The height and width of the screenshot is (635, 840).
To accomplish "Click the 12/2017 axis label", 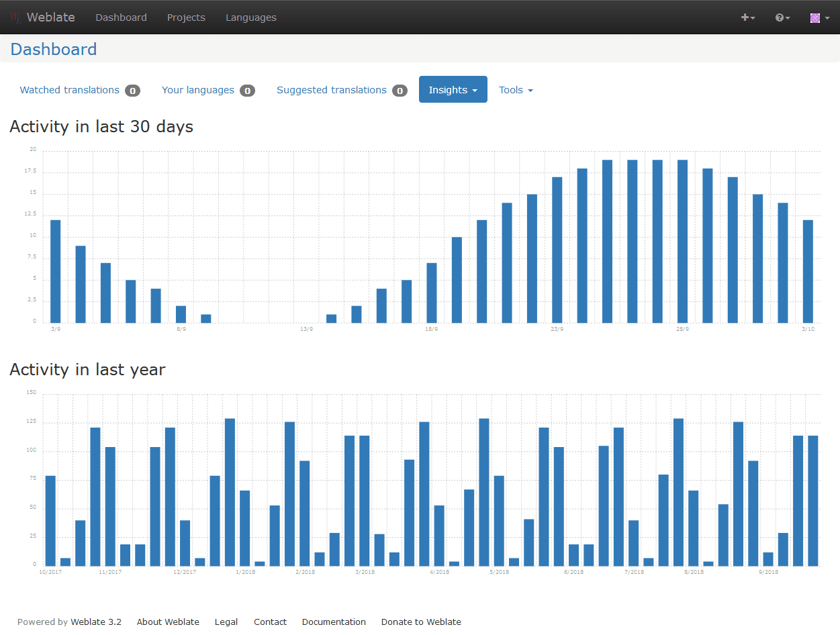I will (185, 572).
